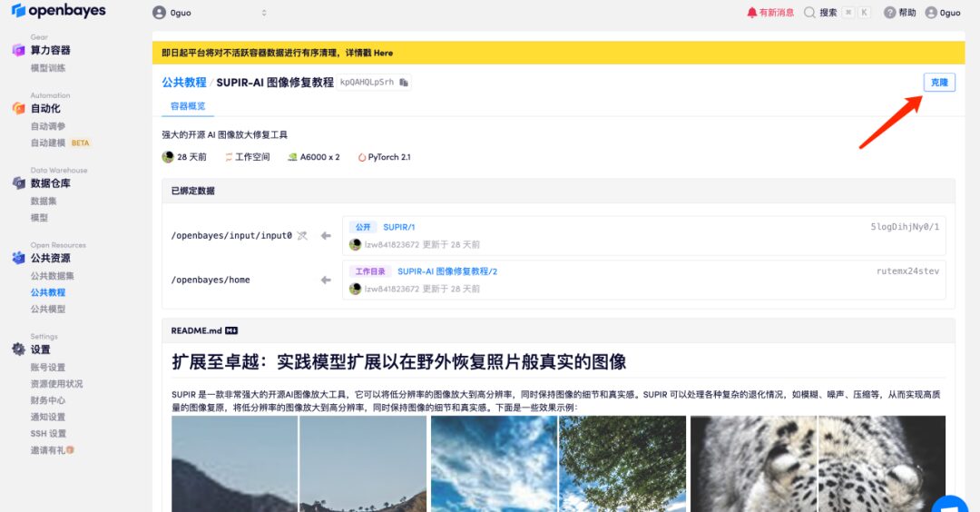Click the openbayes logo
This screenshot has width=980, height=512.
(x=58, y=12)
